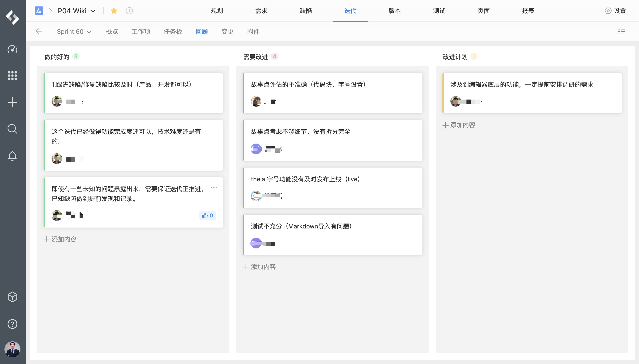Click the cube icon in sidebar
Screen dimensions: 639x364
pos(12,297)
